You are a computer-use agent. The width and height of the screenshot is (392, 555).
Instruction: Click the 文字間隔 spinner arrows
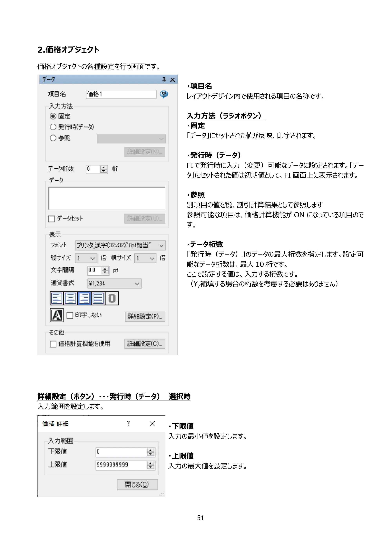click(105, 271)
